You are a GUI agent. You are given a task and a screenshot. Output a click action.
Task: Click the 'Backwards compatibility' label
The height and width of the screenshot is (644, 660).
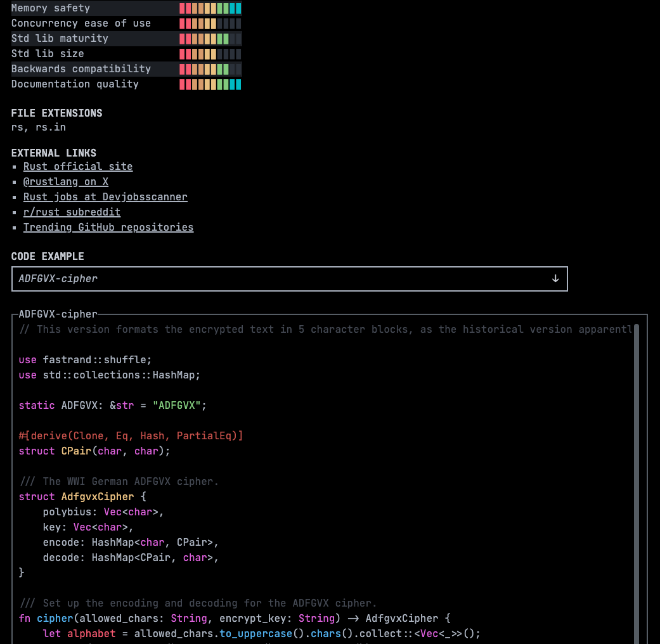point(81,68)
